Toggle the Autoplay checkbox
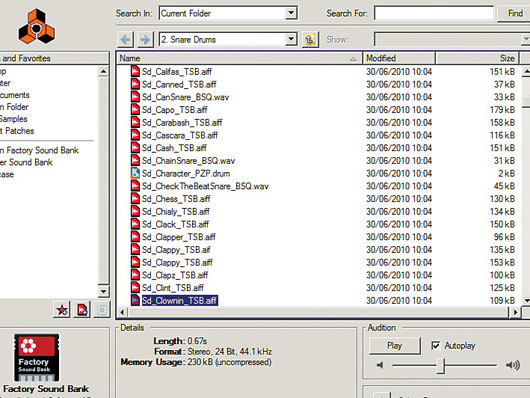The width and height of the screenshot is (530, 398). pos(436,346)
